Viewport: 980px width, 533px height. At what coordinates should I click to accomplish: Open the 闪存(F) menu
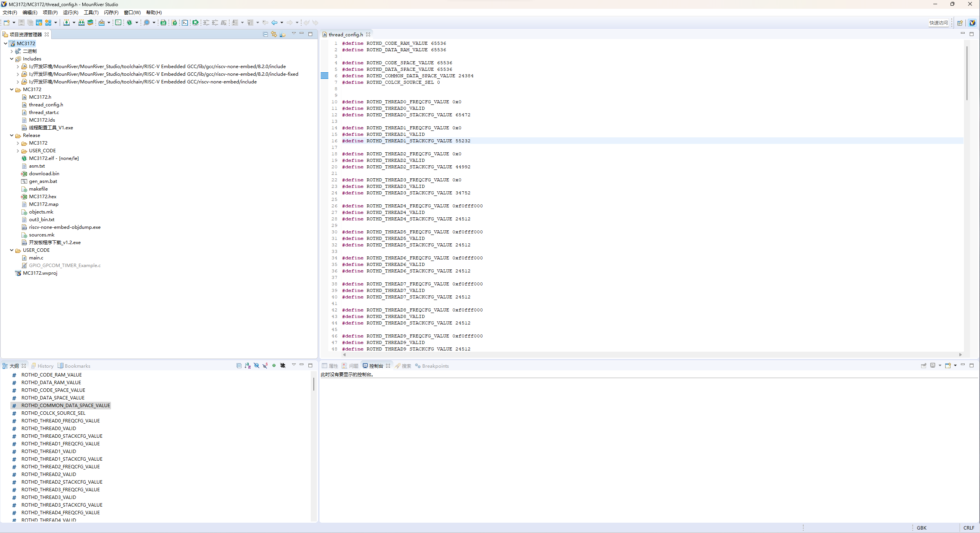(x=111, y=12)
